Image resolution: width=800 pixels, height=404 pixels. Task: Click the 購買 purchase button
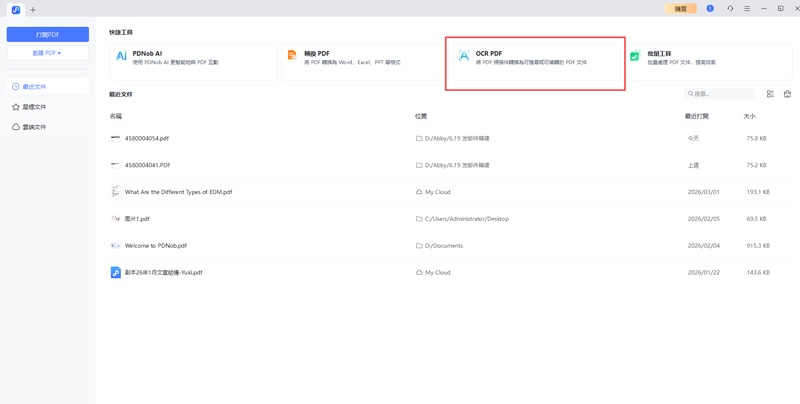coord(680,8)
